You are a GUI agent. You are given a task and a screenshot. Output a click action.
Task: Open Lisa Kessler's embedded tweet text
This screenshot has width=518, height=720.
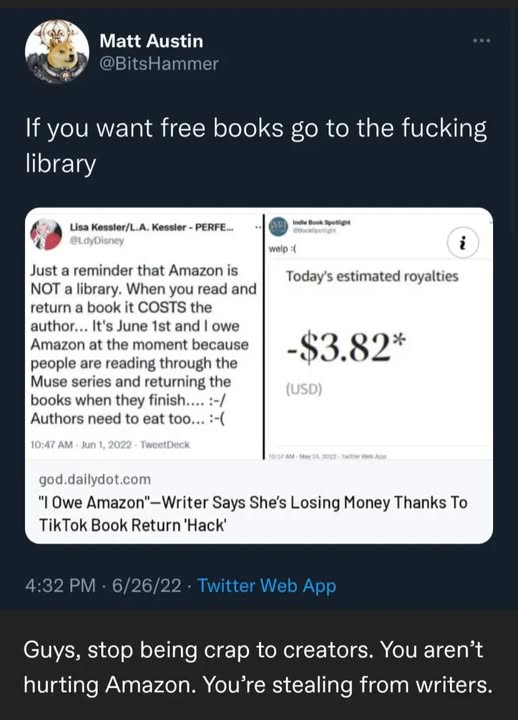[x=143, y=344]
